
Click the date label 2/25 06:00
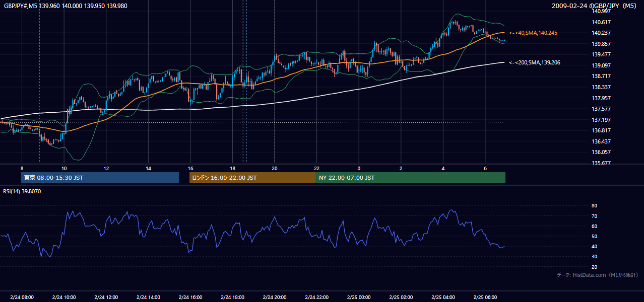[485, 297]
